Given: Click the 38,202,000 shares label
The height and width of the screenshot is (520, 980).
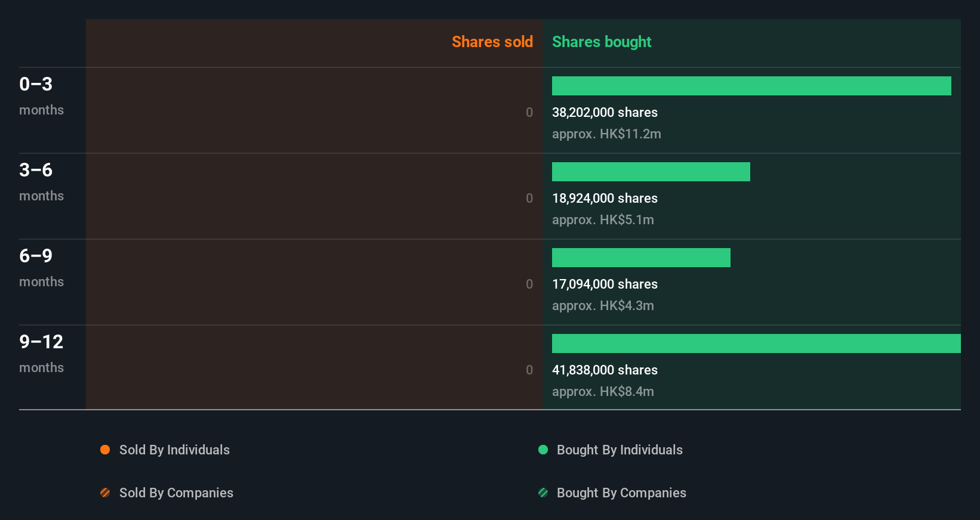Looking at the screenshot, I should pos(605,113).
